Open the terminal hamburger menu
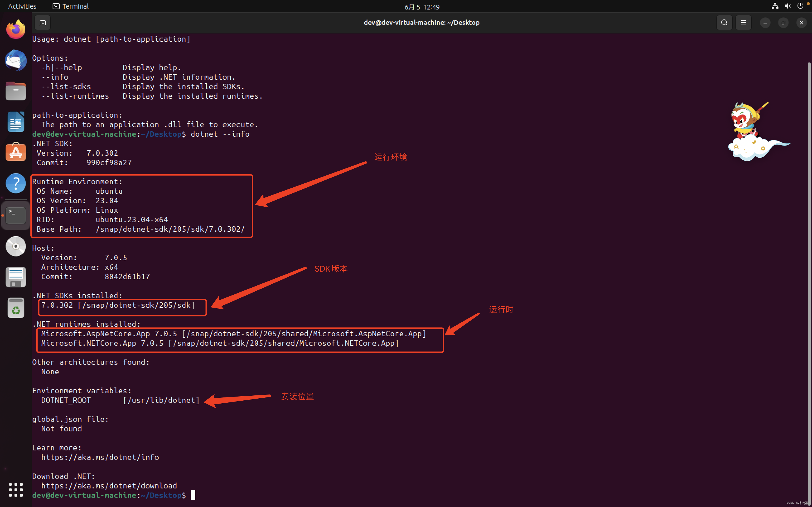 744,22
